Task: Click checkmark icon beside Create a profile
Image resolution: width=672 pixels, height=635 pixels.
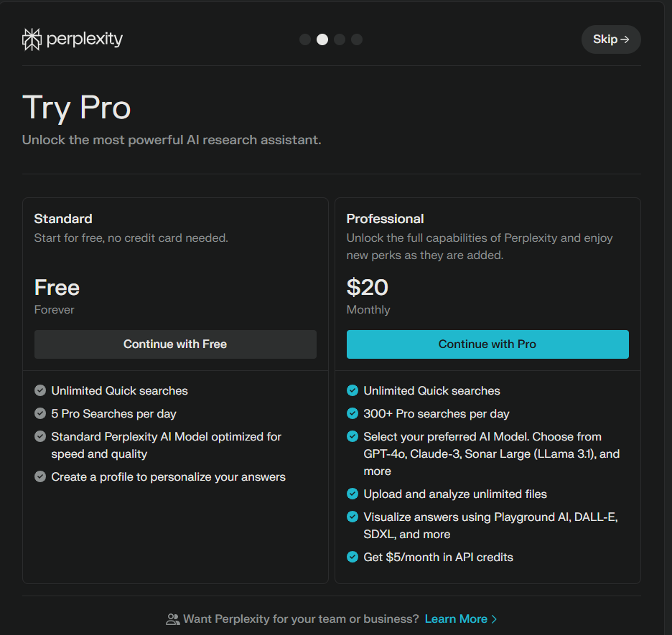Action: tap(40, 477)
